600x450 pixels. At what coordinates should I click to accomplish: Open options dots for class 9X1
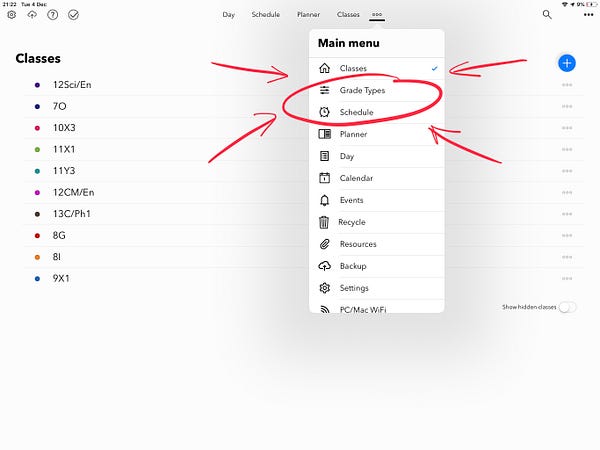pos(567,279)
